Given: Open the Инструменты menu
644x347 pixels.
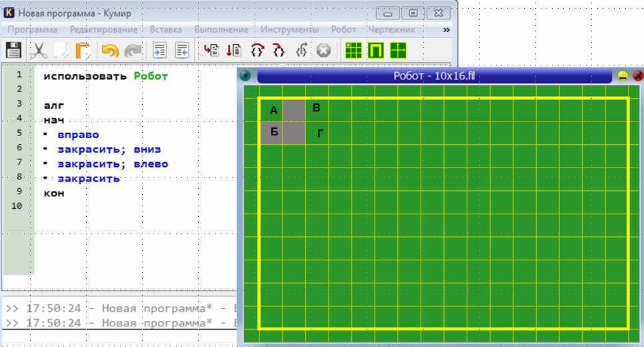Looking at the screenshot, I should click(289, 30).
